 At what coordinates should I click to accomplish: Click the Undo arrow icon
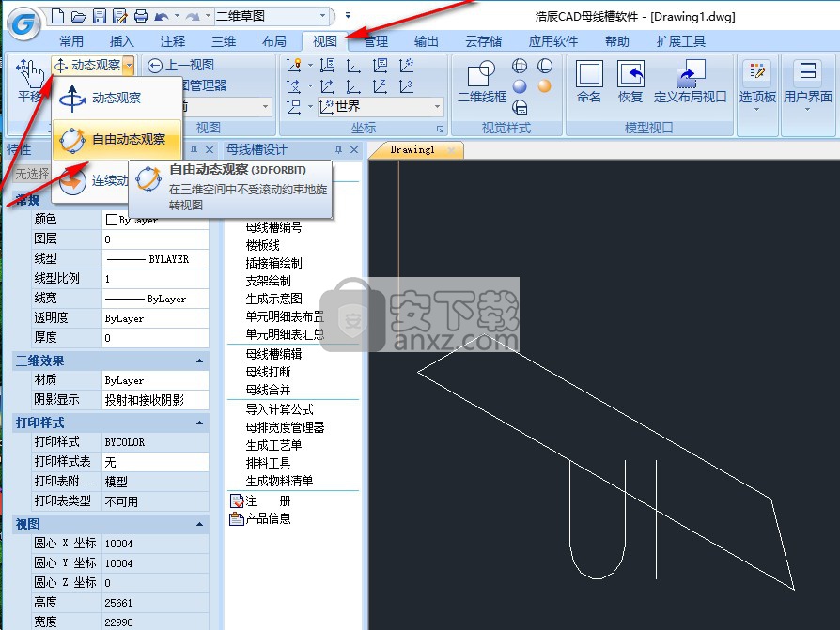(x=161, y=17)
